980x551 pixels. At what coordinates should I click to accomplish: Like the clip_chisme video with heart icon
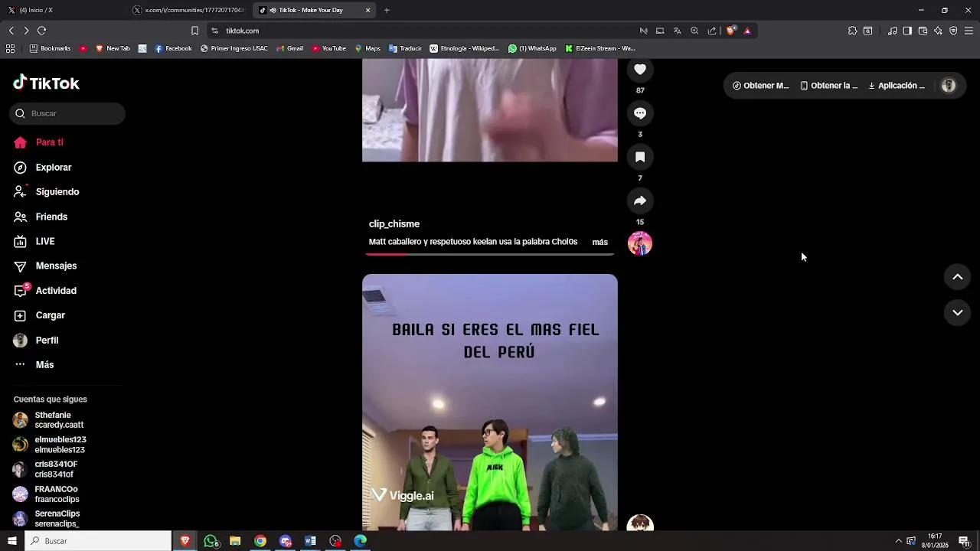pos(640,70)
